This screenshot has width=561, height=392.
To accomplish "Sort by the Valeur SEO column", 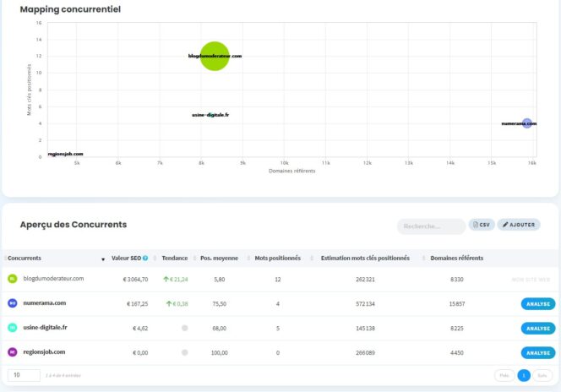I will pyautogui.click(x=126, y=258).
